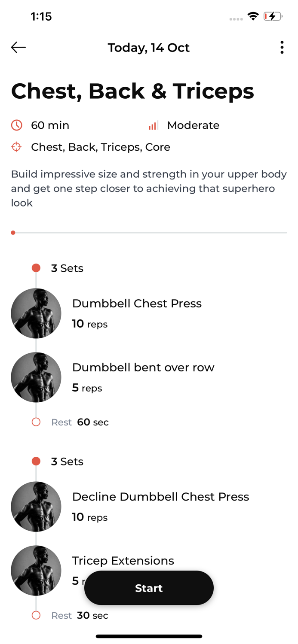Select the intensity bars icon beside Moderate

[x=153, y=125]
